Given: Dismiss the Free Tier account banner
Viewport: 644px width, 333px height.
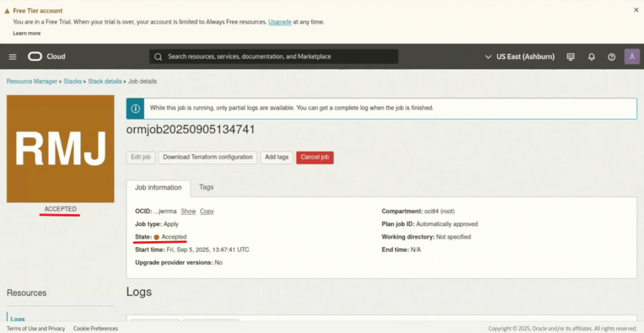Looking at the screenshot, I should (x=636, y=10).
